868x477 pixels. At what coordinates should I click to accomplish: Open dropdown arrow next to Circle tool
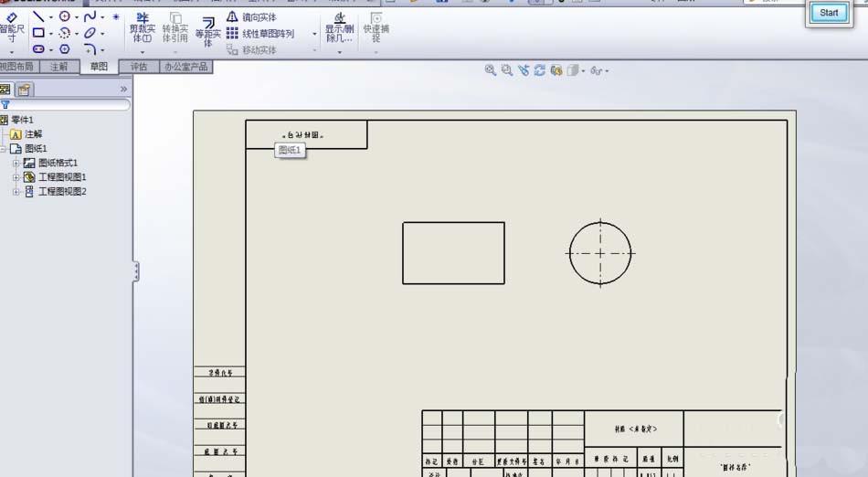77,17
